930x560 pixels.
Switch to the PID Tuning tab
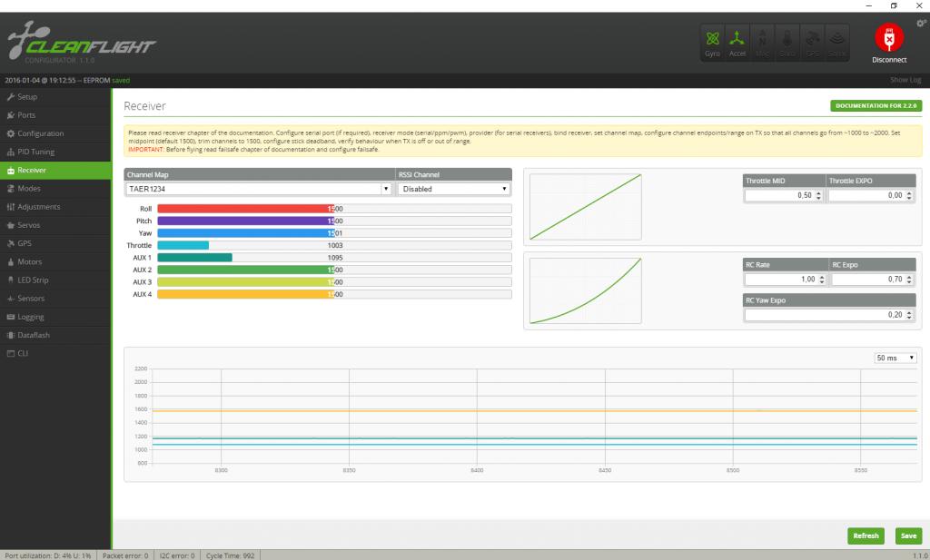tap(36, 152)
